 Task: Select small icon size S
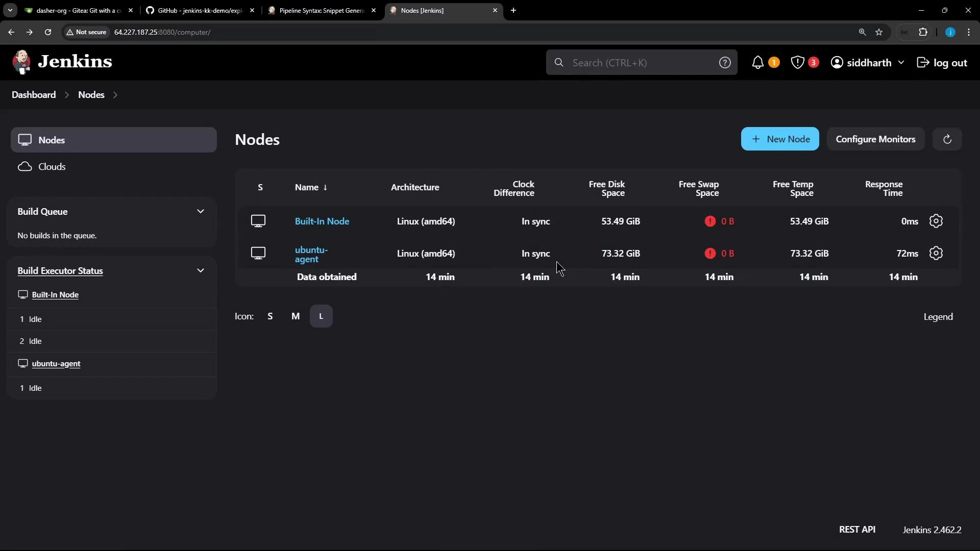click(x=271, y=316)
